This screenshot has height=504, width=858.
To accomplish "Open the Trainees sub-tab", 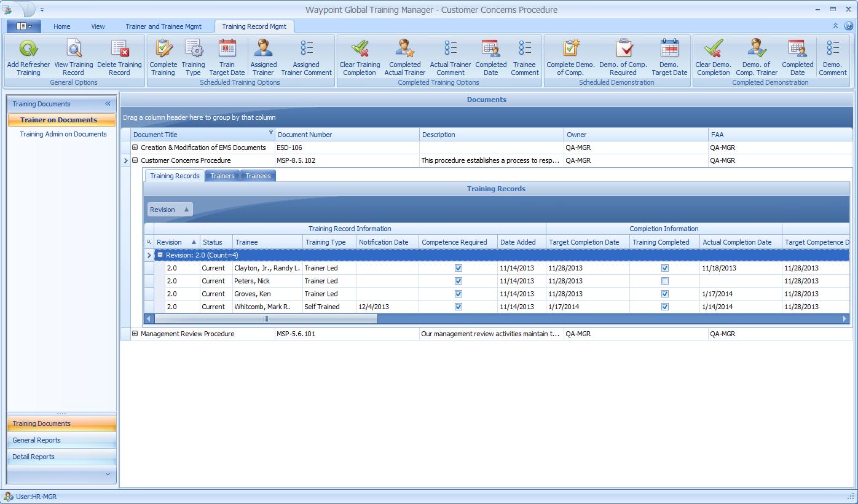I will pos(258,176).
